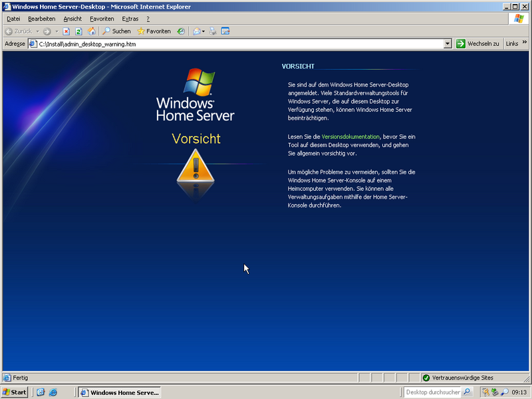
Task: Refresh the current page
Action: click(x=78, y=31)
